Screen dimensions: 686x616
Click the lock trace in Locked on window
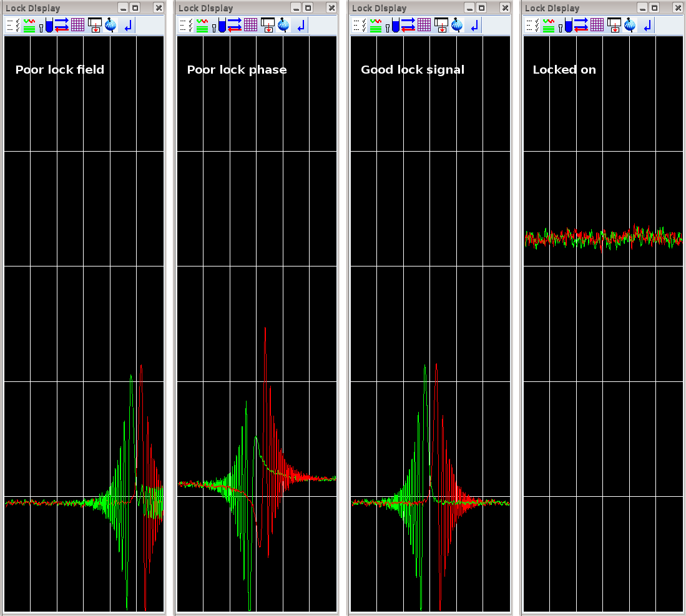tap(604, 238)
